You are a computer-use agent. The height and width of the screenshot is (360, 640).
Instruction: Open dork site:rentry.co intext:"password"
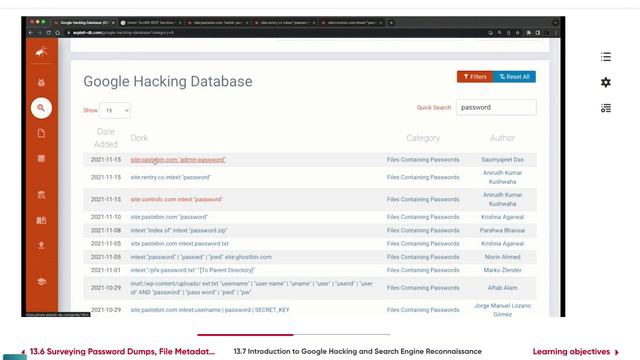tap(170, 177)
